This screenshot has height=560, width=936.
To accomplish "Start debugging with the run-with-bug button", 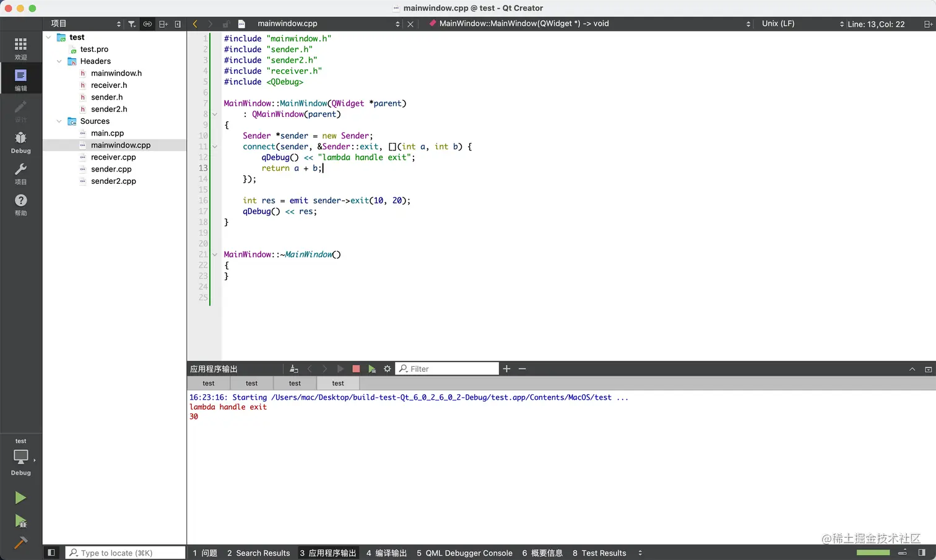I will (x=20, y=521).
